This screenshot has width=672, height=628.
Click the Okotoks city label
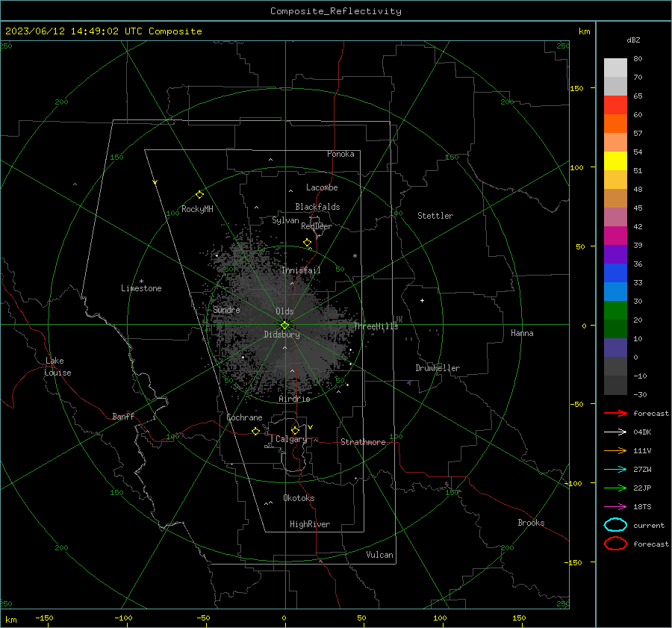[x=299, y=498]
